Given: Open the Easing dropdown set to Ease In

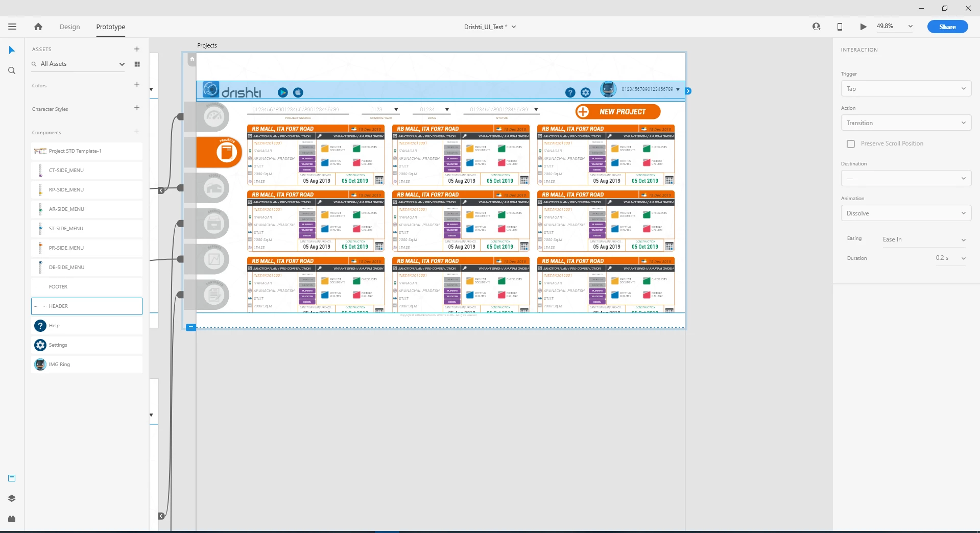Looking at the screenshot, I should click(x=924, y=239).
